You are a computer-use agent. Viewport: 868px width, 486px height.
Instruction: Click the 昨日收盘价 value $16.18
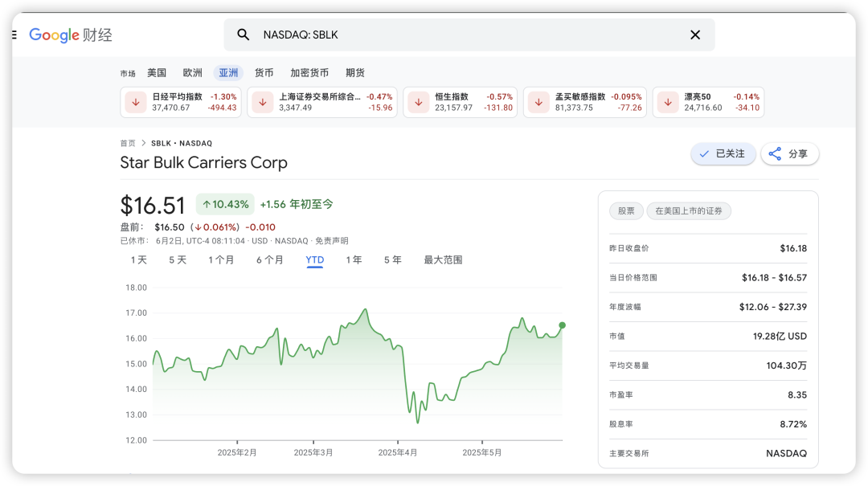pos(793,248)
